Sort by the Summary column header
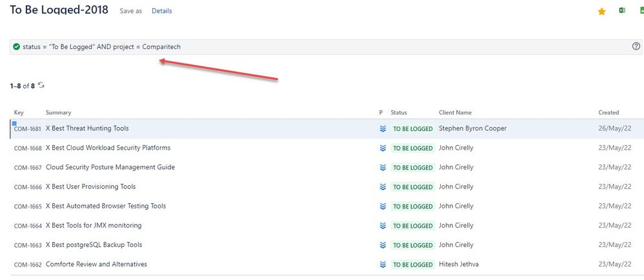 point(58,112)
